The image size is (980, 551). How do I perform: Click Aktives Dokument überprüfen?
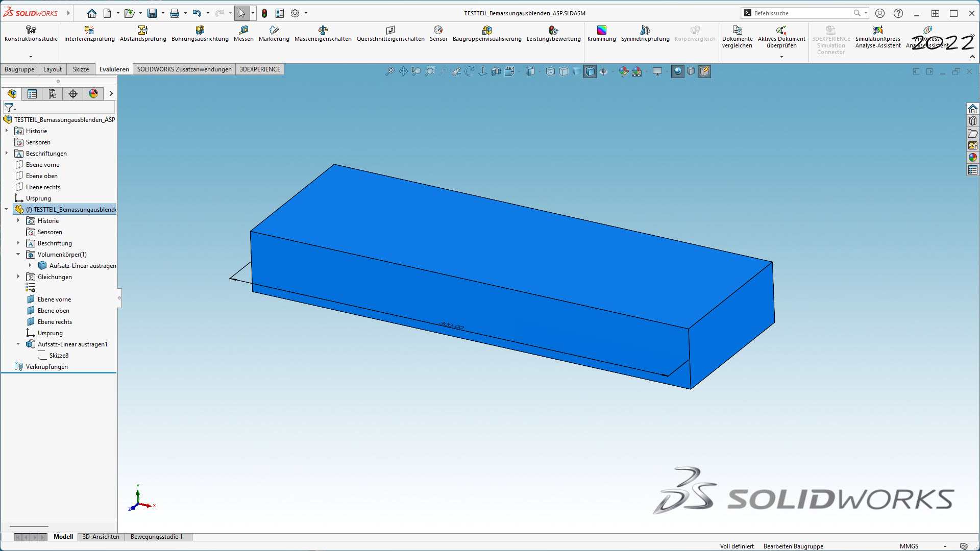coord(781,37)
